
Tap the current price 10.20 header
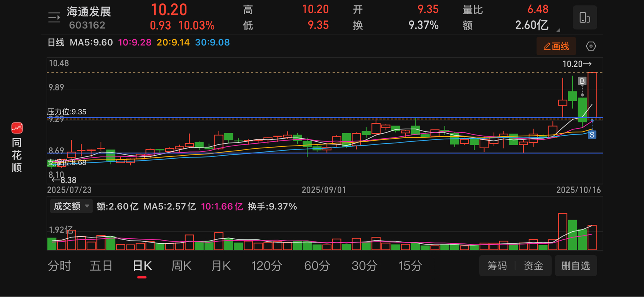click(169, 10)
